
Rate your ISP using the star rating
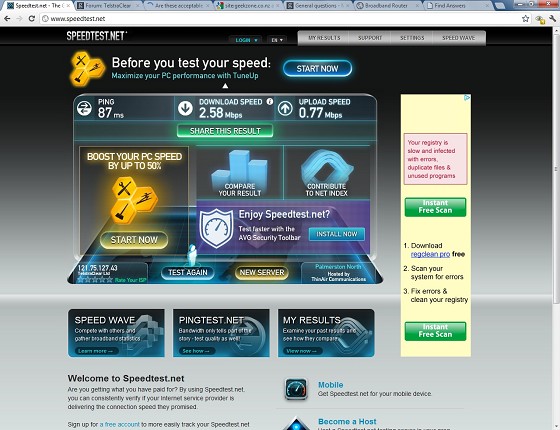(95, 280)
